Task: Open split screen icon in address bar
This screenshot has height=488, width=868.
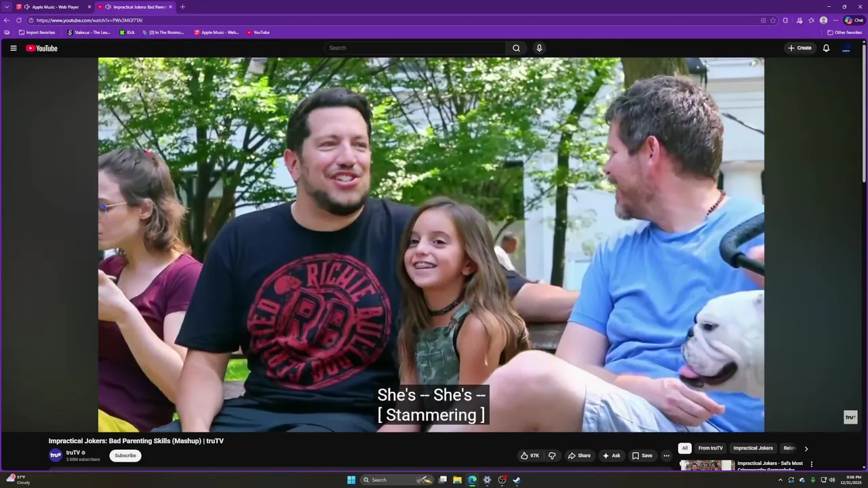Action: (x=763, y=20)
